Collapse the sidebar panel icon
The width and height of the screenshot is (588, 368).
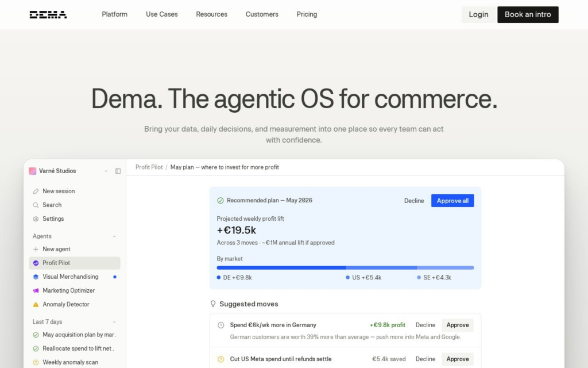click(x=118, y=171)
